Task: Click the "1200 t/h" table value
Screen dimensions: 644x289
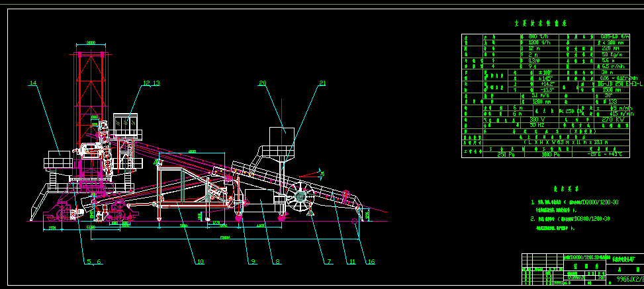Action: tap(539, 42)
